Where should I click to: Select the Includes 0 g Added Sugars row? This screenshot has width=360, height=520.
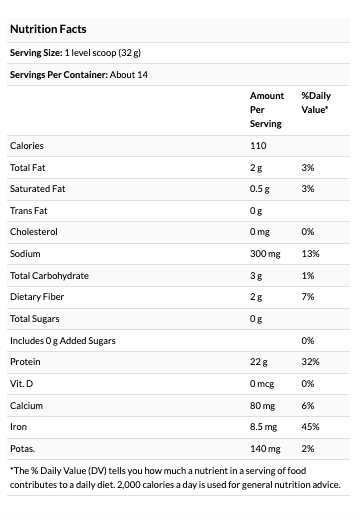pyautogui.click(x=178, y=341)
